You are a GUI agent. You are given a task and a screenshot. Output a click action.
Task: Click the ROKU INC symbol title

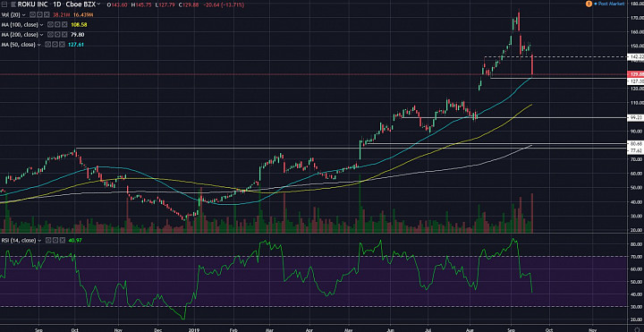(x=32, y=4)
